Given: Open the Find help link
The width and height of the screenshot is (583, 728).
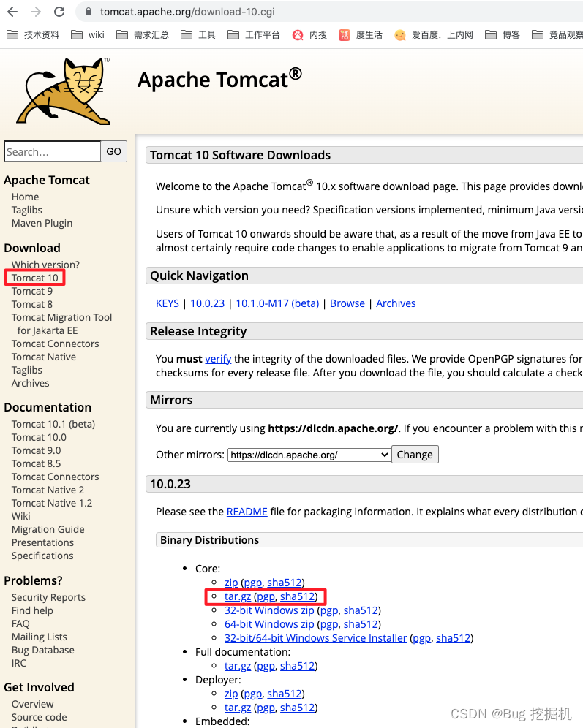Looking at the screenshot, I should point(32,610).
